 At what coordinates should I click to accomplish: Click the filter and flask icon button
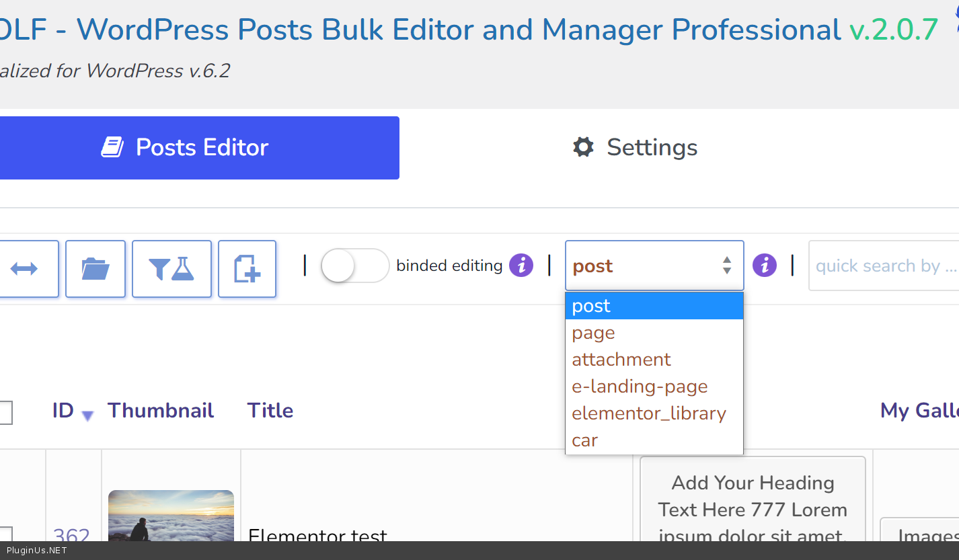[x=171, y=269]
